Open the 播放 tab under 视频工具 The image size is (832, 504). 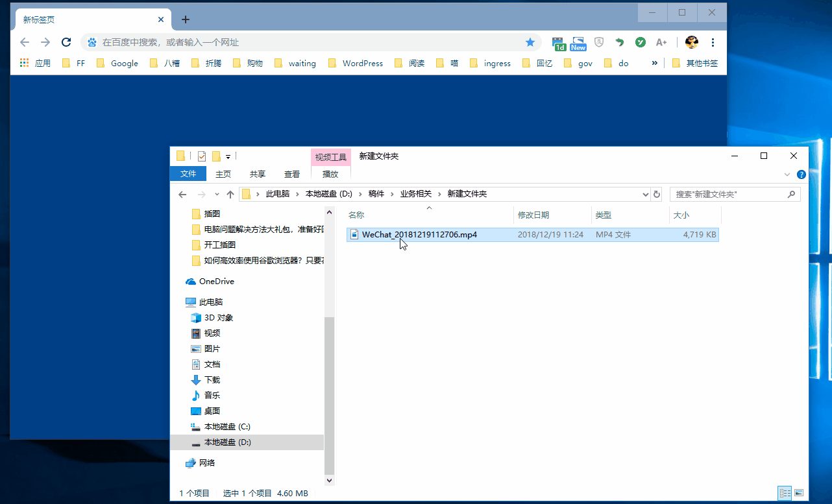click(330, 174)
